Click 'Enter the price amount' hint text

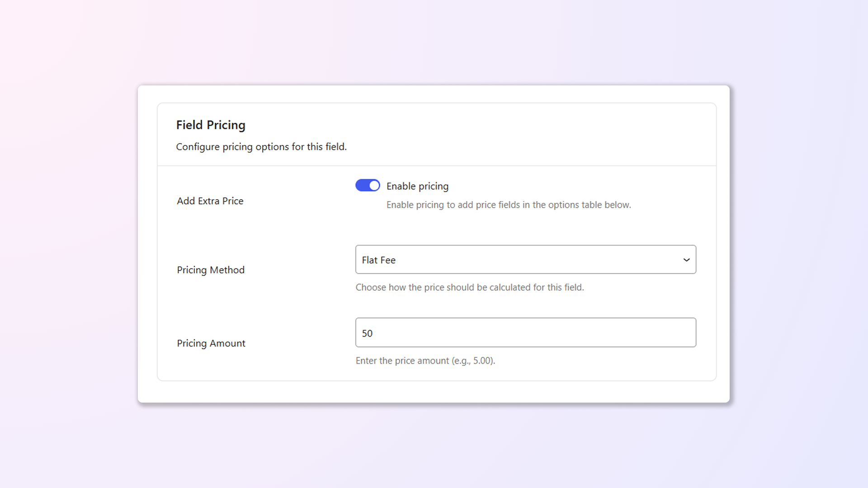click(x=425, y=361)
